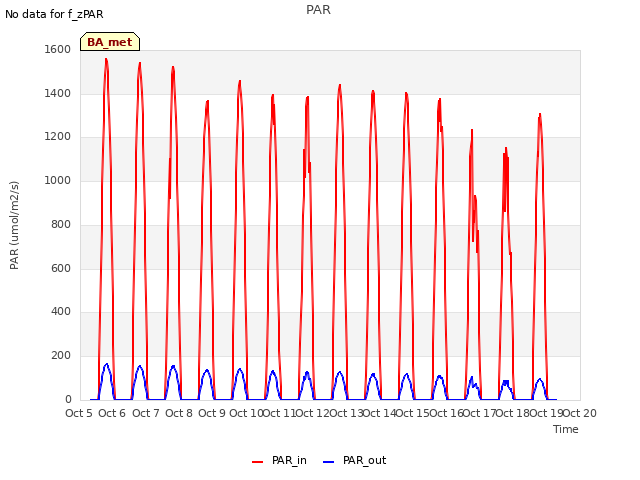Click the 800 y-axis tick label
Image resolution: width=640 pixels, height=480 pixels.
point(61,224)
